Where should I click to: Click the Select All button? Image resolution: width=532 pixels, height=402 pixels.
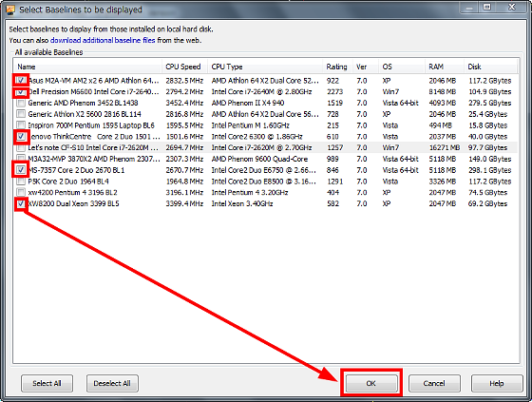pyautogui.click(x=47, y=383)
